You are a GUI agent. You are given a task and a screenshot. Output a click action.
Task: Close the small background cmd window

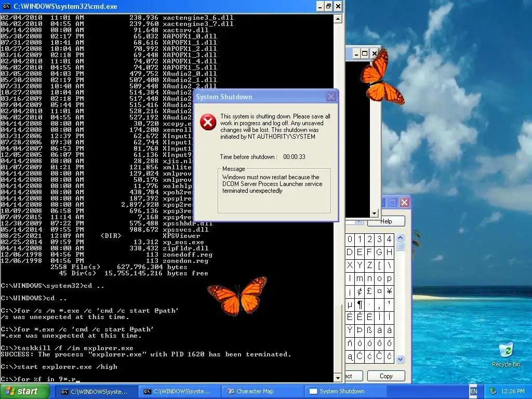(374, 54)
